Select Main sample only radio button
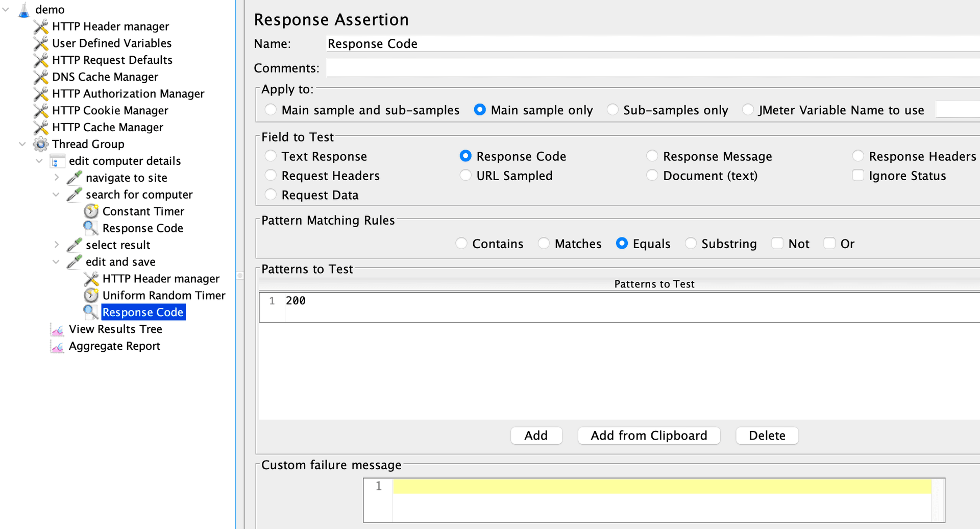The height and width of the screenshot is (529, 980). point(480,110)
